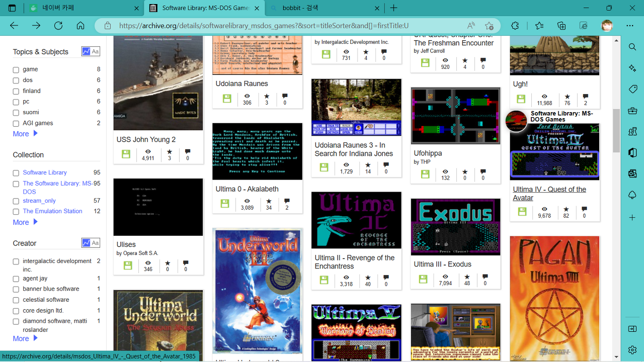This screenshot has width=644, height=362.
Task: Open the Ultima III Exodus screenshot thumbnail
Action: tap(455, 227)
